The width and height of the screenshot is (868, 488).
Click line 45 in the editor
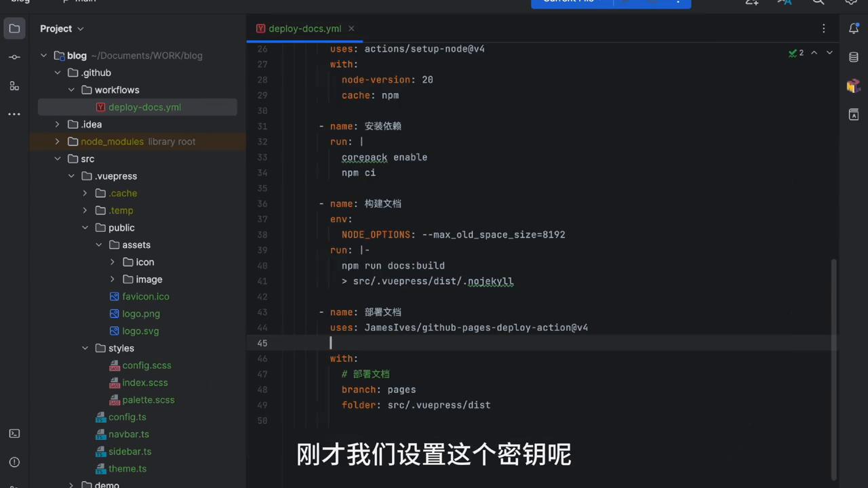[407, 343]
